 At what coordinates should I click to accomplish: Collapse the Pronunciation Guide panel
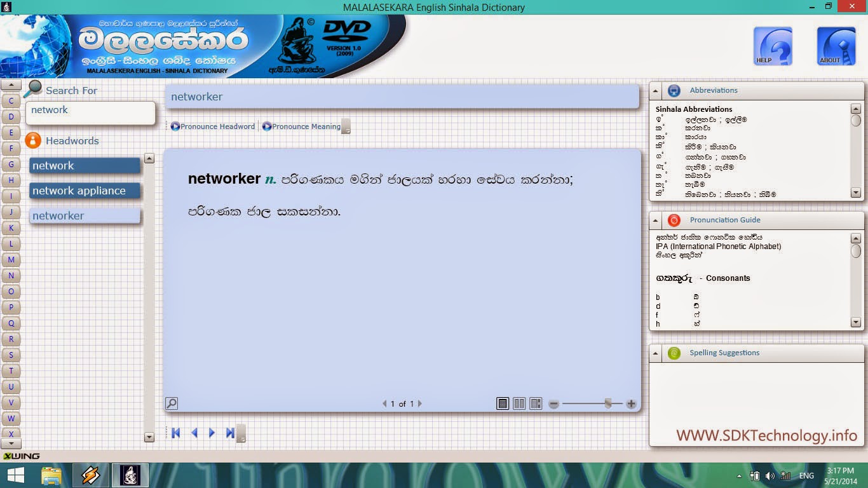656,220
